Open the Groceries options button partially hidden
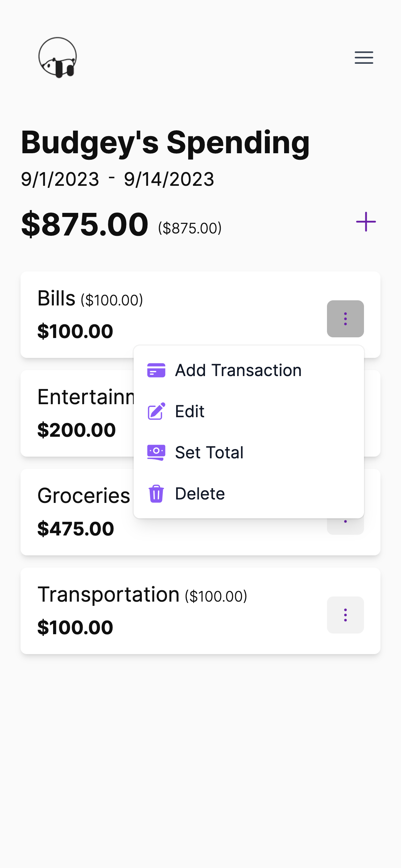This screenshot has height=868, width=401. [345, 527]
